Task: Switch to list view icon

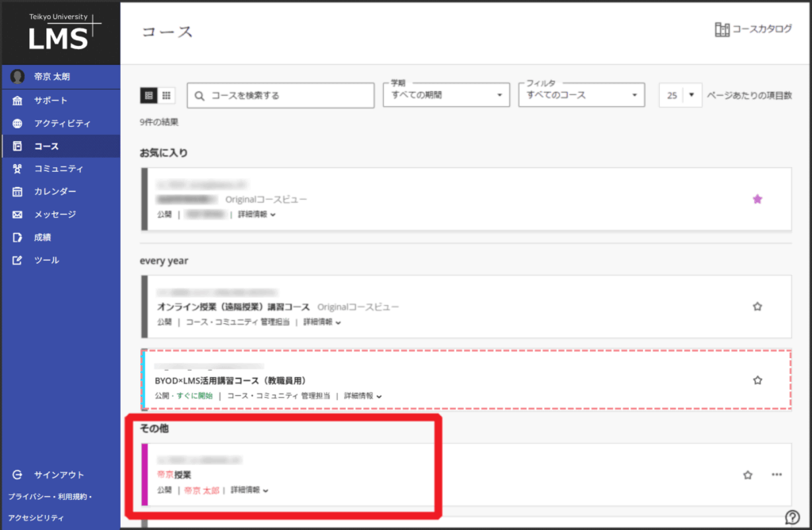Action: point(148,95)
